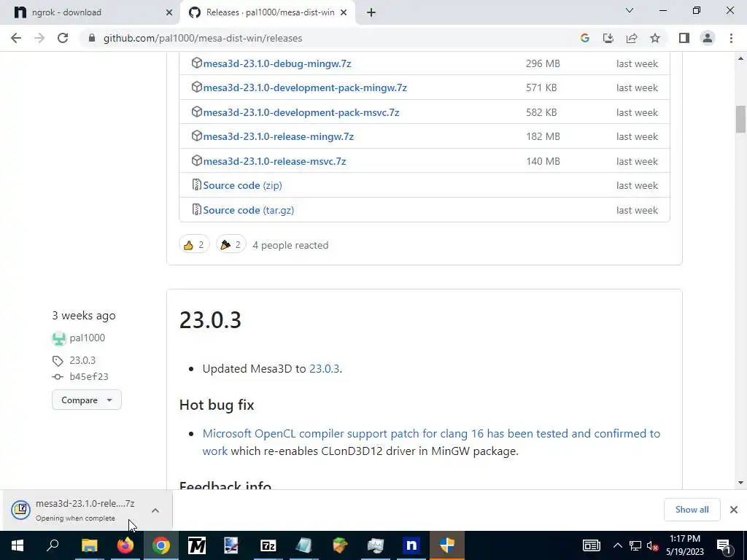Download mesa3d-23.1.0-release-msvc.7z

click(274, 161)
